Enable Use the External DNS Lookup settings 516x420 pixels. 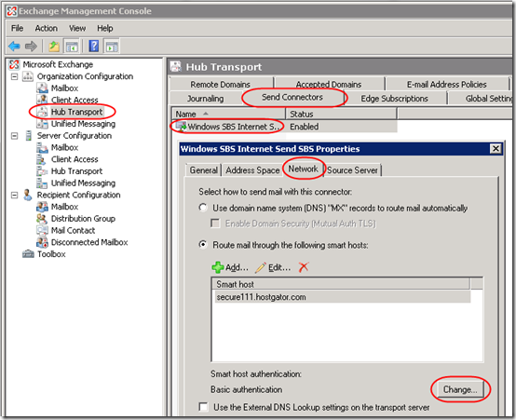(203, 407)
